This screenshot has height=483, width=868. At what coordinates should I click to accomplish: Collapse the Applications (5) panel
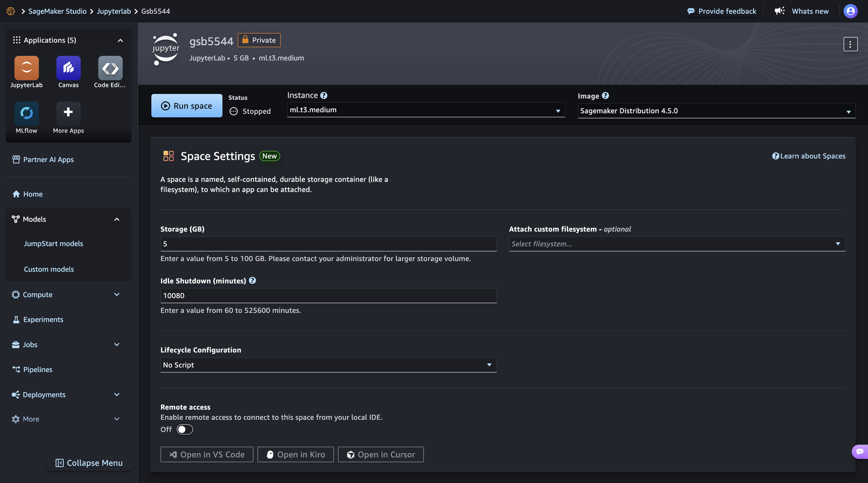click(120, 40)
